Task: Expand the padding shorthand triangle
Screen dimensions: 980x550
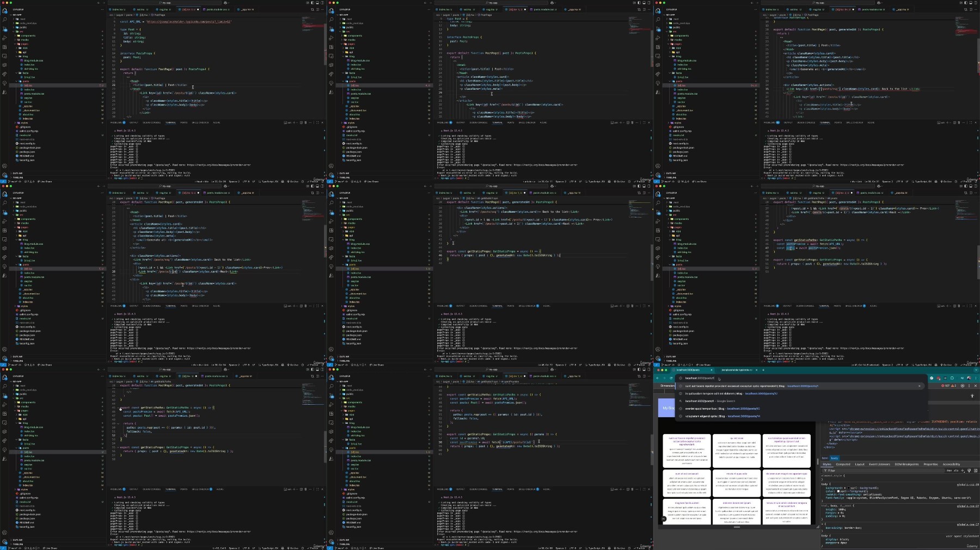Action: pos(840,516)
